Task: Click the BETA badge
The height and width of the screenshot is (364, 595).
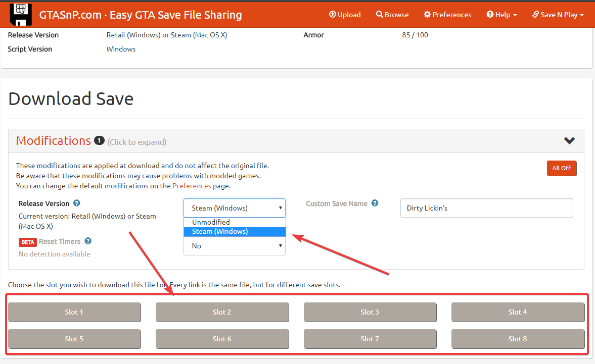Action: 28,242
